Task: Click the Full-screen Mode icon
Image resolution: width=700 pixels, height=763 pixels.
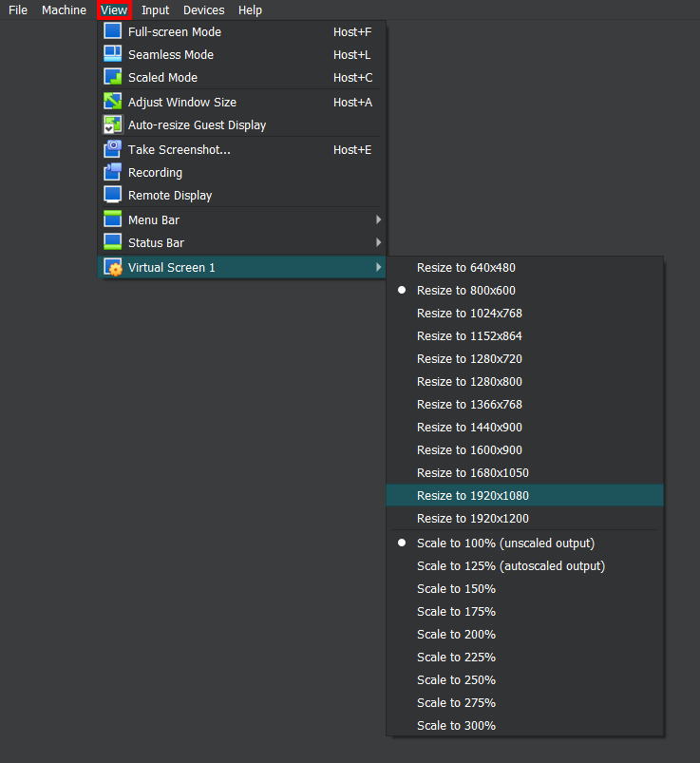Action: [113, 31]
